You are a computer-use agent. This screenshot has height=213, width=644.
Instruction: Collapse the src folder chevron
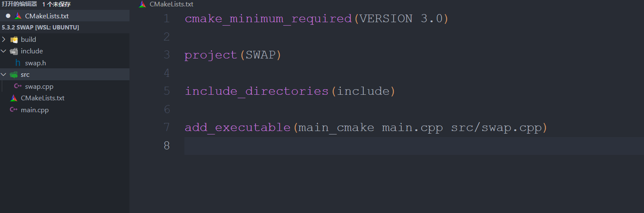point(4,75)
